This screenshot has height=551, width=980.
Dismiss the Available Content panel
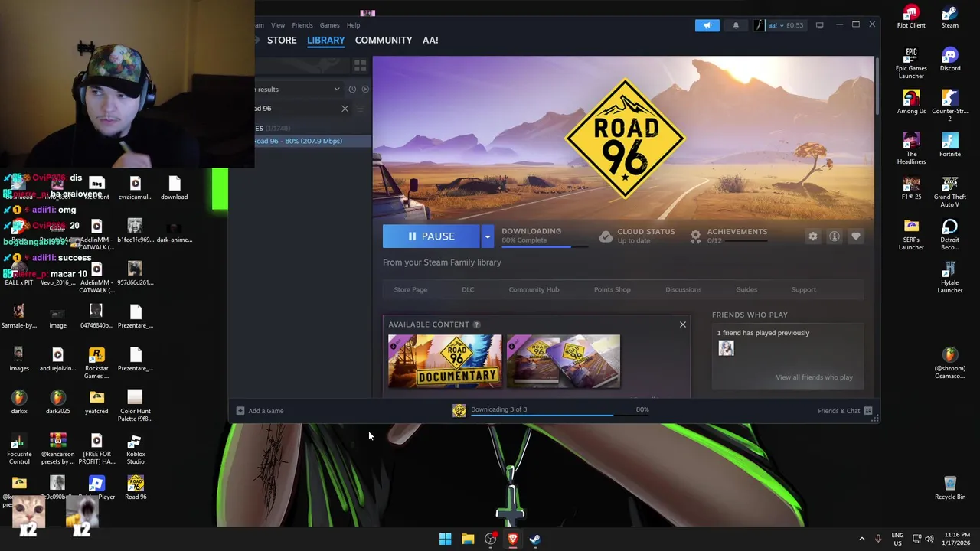click(683, 324)
